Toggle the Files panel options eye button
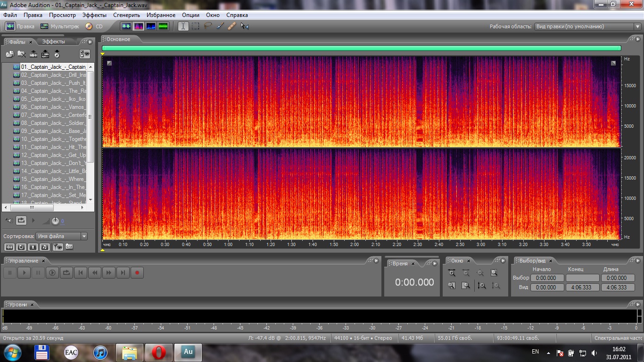Screen dimensions: 644x362 pyautogui.click(x=85, y=54)
